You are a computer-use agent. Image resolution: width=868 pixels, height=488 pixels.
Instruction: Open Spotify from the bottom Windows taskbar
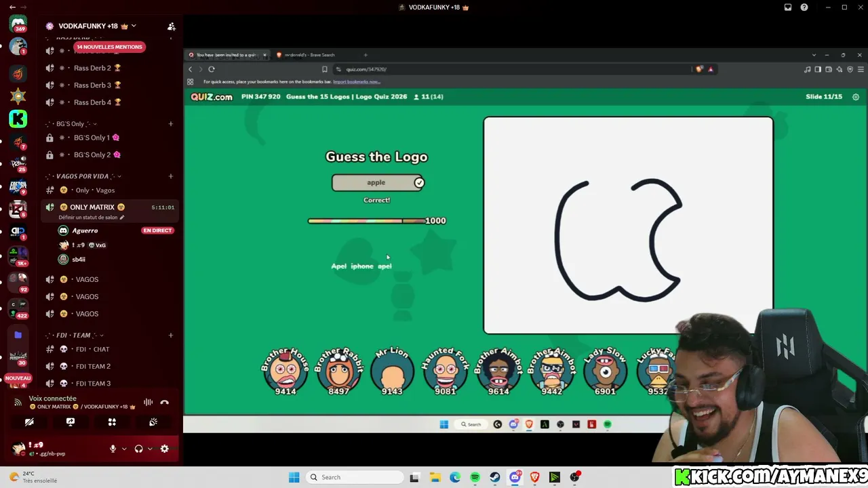coord(475,477)
